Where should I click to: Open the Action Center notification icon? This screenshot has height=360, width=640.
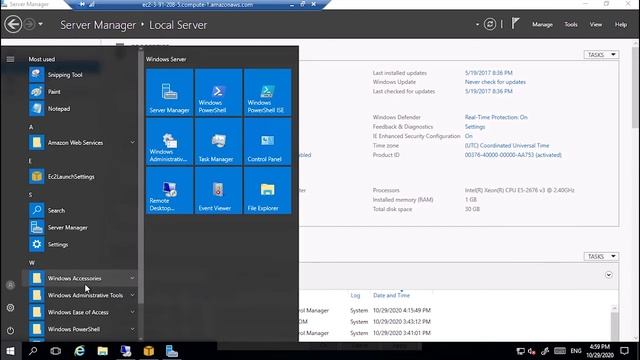coord(624,351)
